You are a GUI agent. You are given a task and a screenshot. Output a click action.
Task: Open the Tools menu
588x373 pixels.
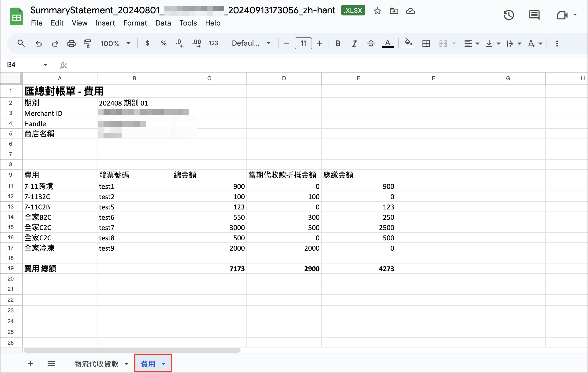pos(188,23)
